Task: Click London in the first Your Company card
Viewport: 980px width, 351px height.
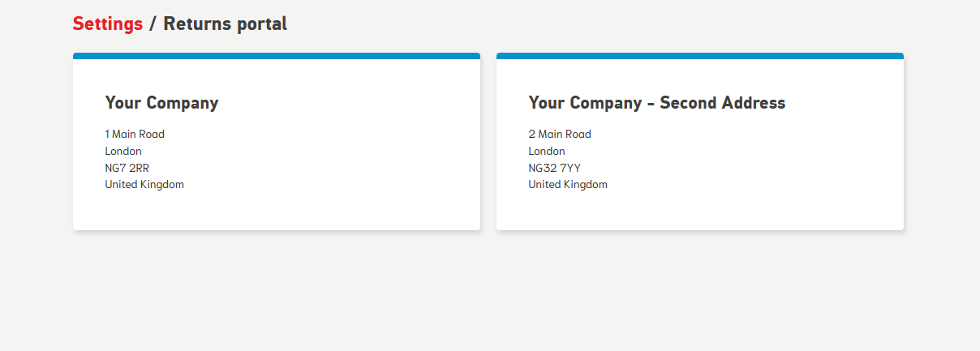Action: [123, 151]
